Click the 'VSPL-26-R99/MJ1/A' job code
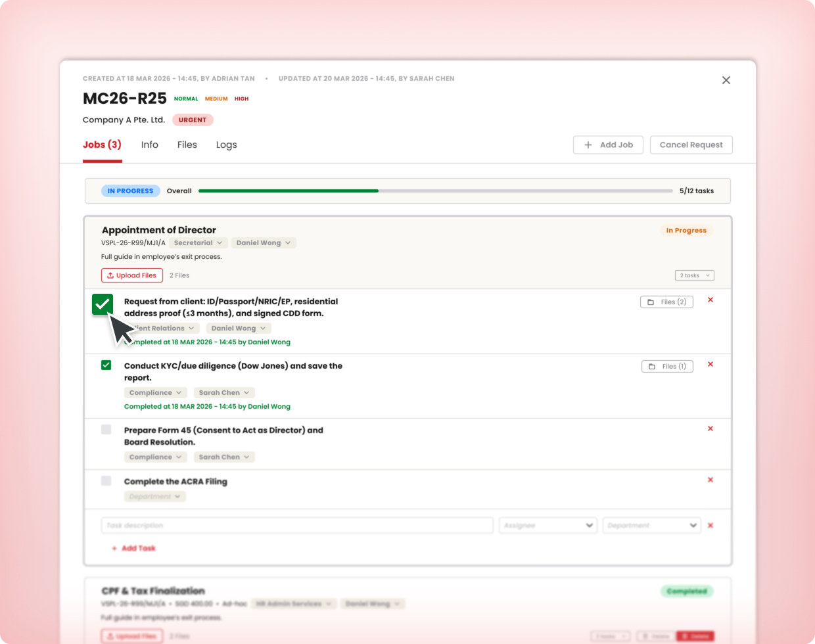This screenshot has width=815, height=644. (133, 243)
